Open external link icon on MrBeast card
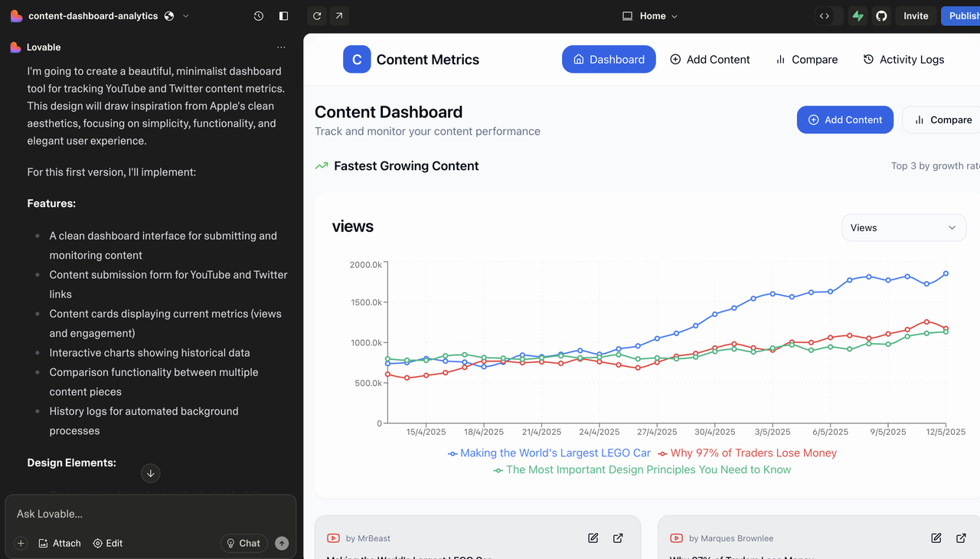Viewport: 980px width, 559px height. [618, 538]
